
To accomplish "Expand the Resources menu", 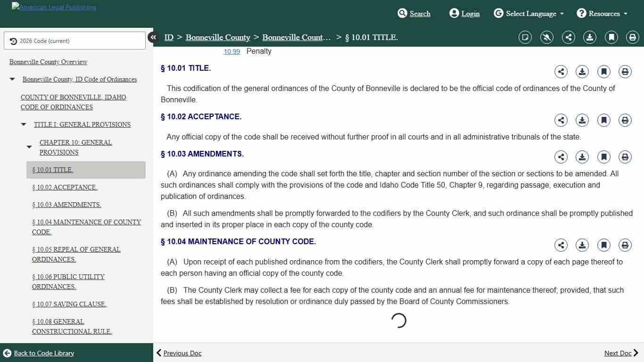I will click(603, 14).
